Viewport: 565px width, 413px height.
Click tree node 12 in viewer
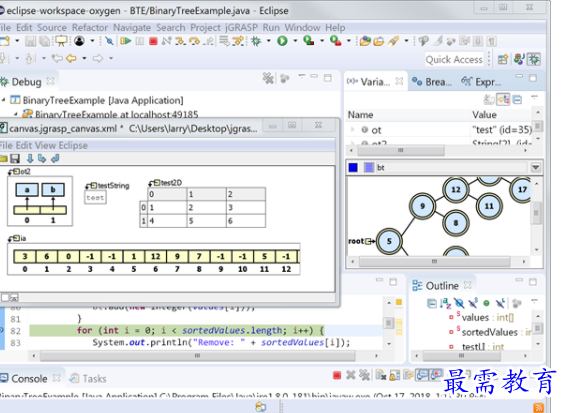click(x=456, y=189)
